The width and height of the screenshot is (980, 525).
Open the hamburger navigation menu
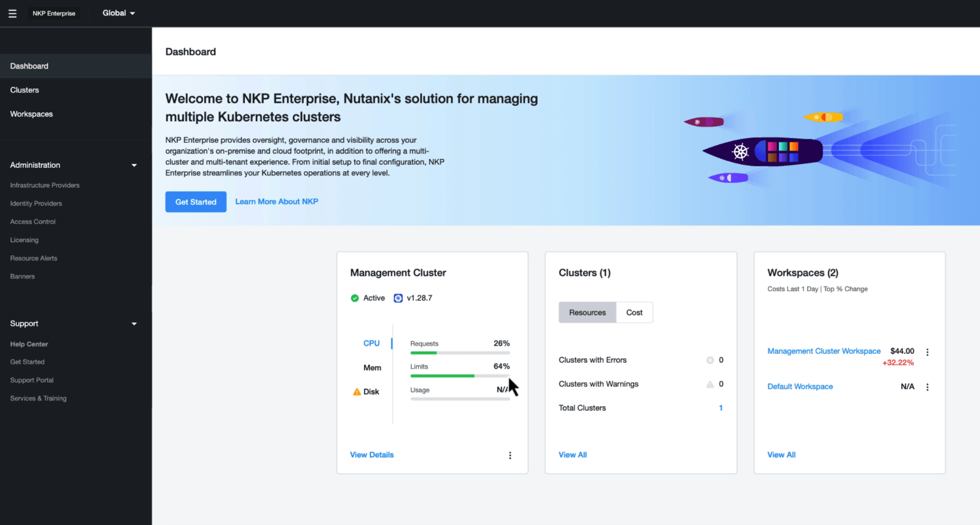12,13
